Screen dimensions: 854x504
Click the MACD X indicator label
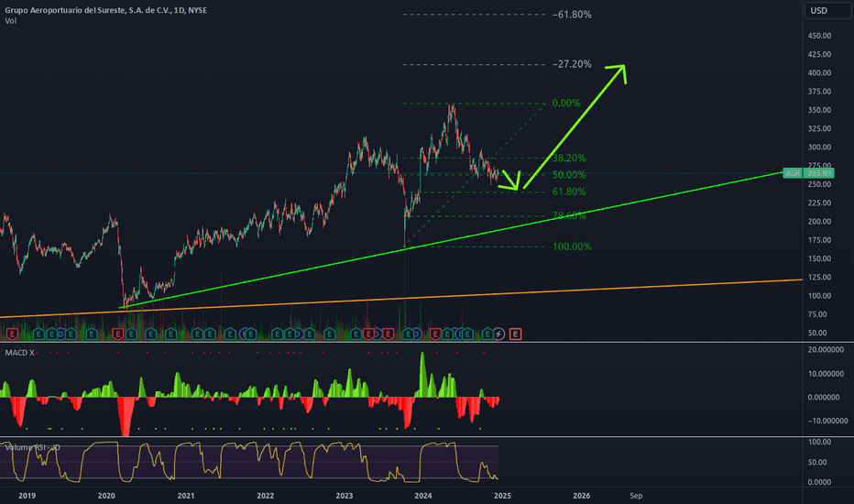pos(19,353)
